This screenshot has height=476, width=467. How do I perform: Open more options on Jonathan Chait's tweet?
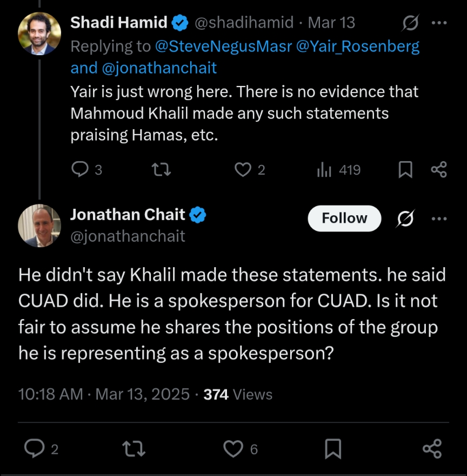(x=439, y=219)
